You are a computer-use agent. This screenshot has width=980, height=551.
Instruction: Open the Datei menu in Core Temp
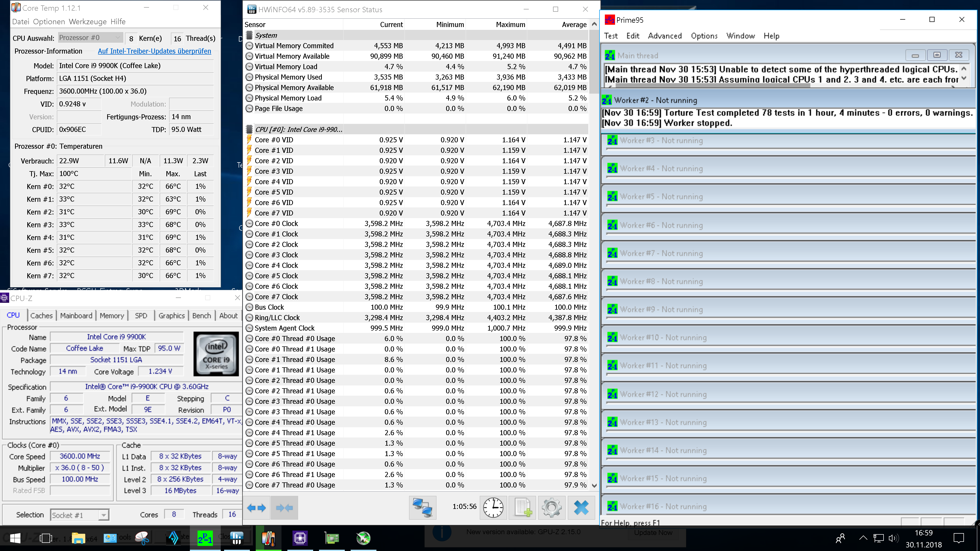tap(20, 22)
